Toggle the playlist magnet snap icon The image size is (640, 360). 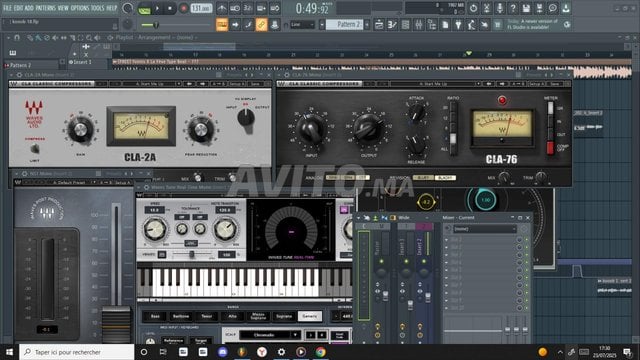click(x=17, y=38)
